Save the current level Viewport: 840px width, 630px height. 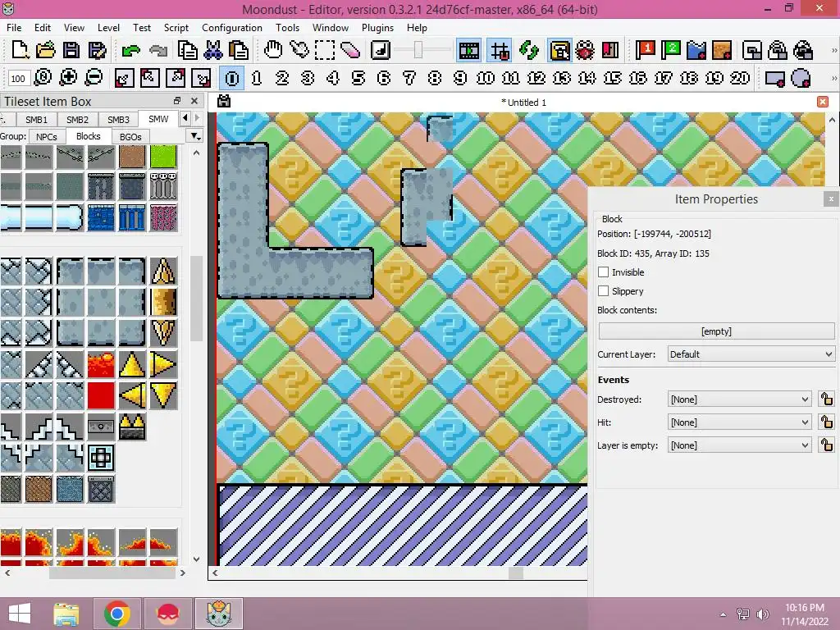(x=71, y=50)
